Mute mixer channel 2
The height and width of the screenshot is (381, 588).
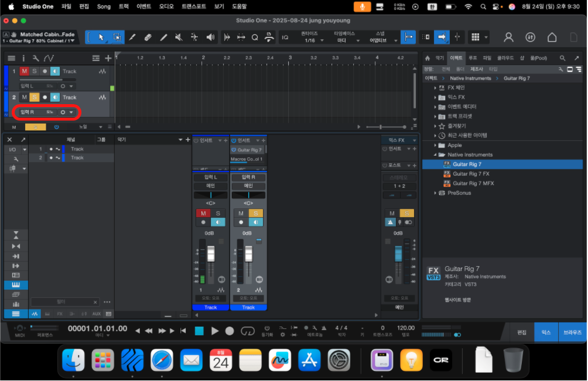(x=241, y=213)
